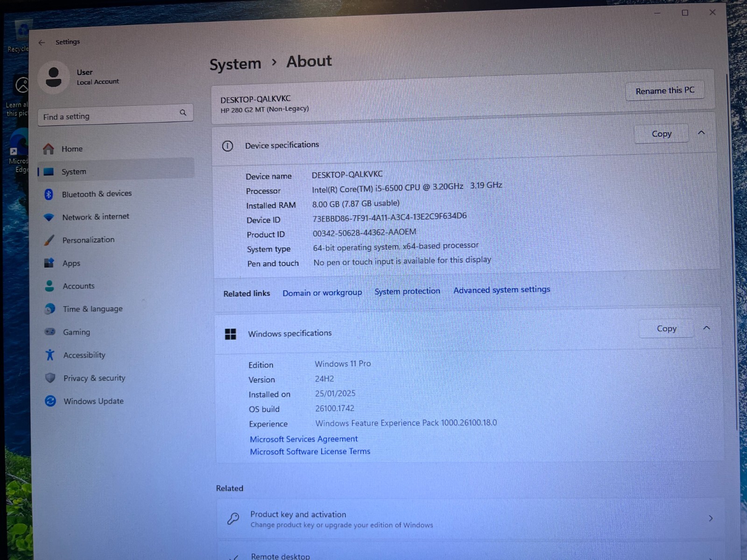This screenshot has width=747, height=560.
Task: Select Apps in the sidebar
Action: (x=71, y=263)
